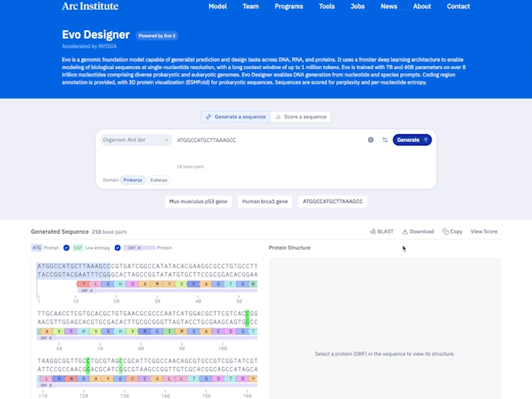This screenshot has width=532, height=399.
Task: Click the Powered by Evo 2 badge
Action: point(157,36)
